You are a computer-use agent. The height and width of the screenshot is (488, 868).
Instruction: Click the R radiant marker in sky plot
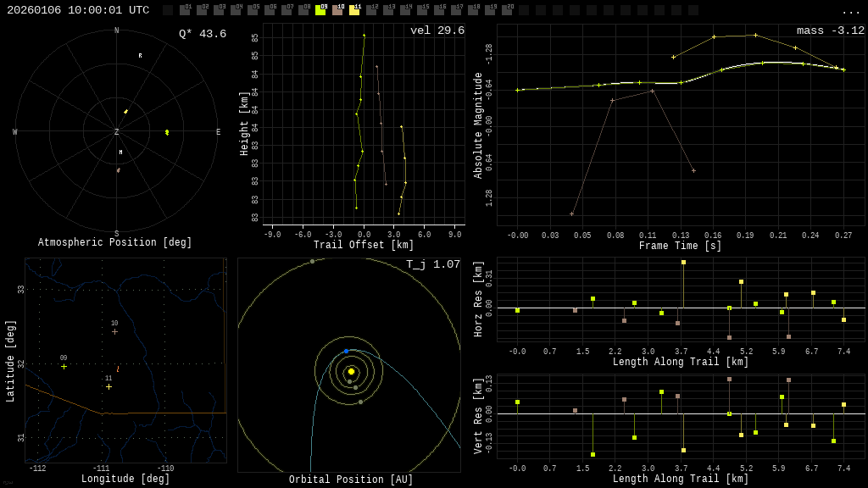[x=141, y=56]
